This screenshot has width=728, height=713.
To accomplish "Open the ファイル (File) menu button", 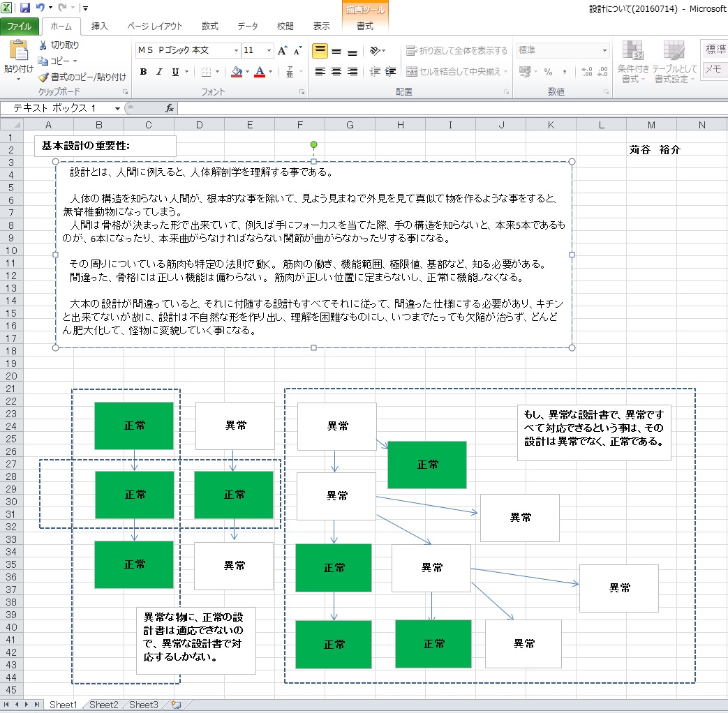I will [x=20, y=27].
